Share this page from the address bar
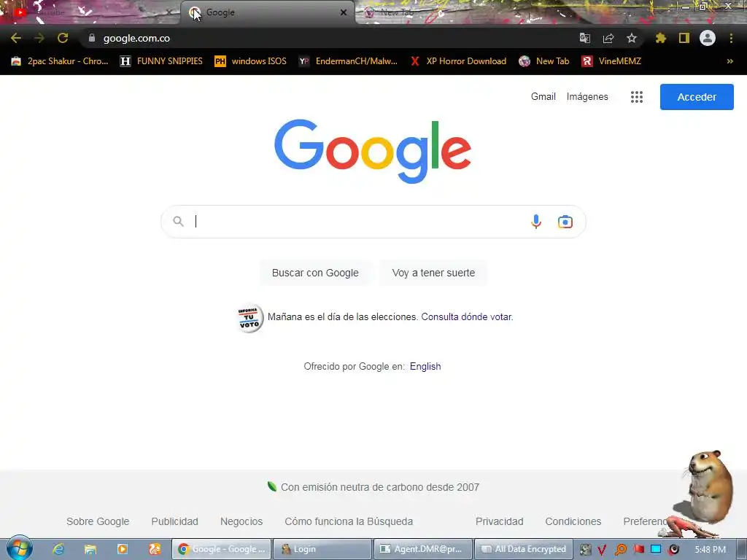The image size is (747, 560). pyautogui.click(x=608, y=38)
